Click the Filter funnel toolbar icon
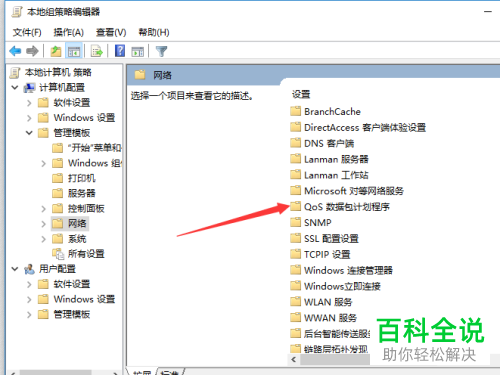Viewport: 500px width, 375px height. pyautogui.click(x=161, y=51)
